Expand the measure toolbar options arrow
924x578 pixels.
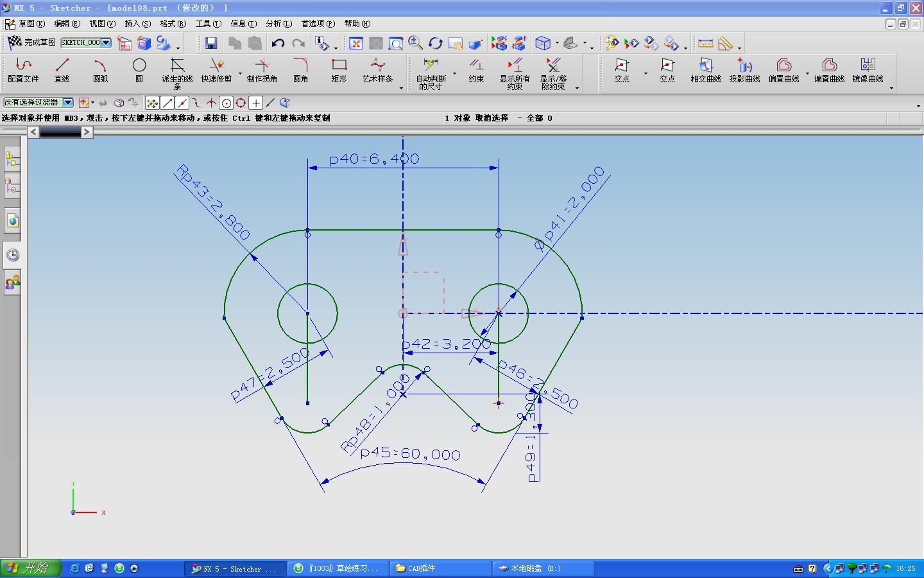[x=739, y=48]
